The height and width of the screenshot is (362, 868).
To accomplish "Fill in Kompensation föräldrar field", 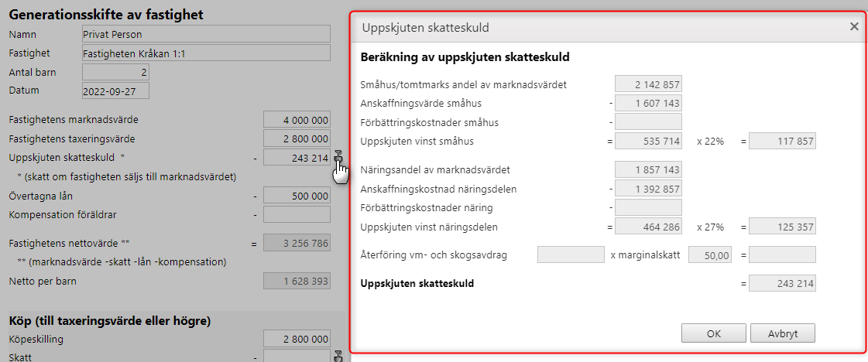I will 297,214.
